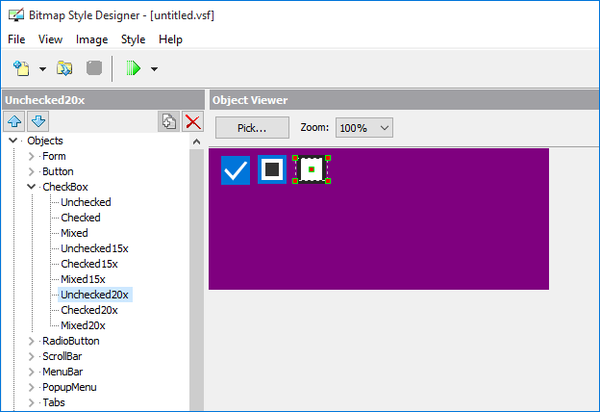Select the ScrollBar item label
The width and height of the screenshot is (600, 412).
coord(62,356)
